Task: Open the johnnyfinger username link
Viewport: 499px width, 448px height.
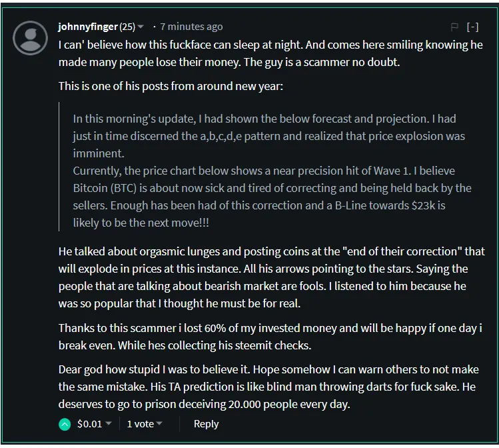Action: [x=88, y=27]
